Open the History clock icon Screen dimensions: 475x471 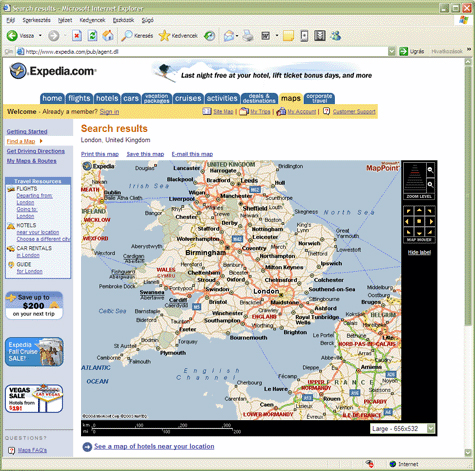pos(209,36)
